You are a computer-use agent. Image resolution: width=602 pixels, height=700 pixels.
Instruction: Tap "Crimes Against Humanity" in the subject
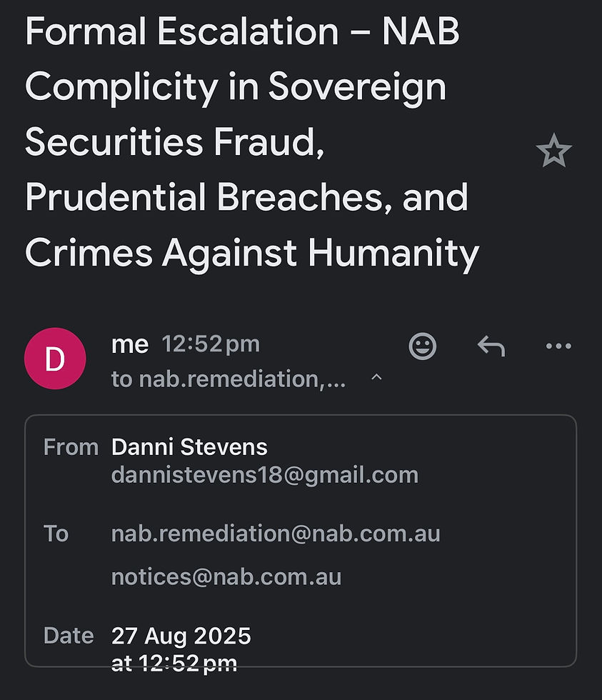pos(251,253)
